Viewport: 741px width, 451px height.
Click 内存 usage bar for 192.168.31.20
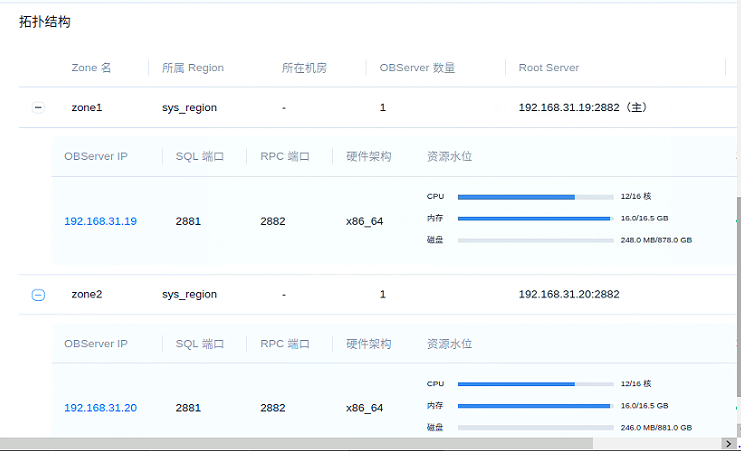(535, 406)
